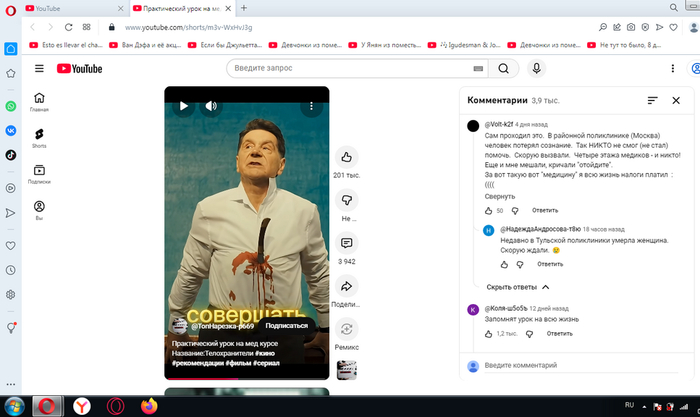Start voice search with the microphone icon

(x=537, y=68)
